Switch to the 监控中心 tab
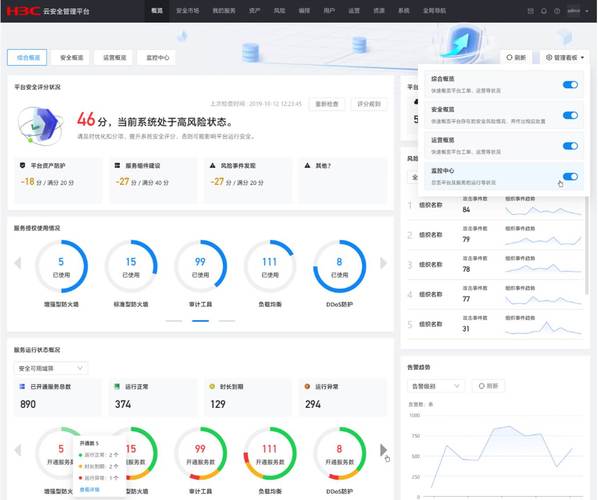Image resolution: width=598 pixels, height=500 pixels. [157, 57]
